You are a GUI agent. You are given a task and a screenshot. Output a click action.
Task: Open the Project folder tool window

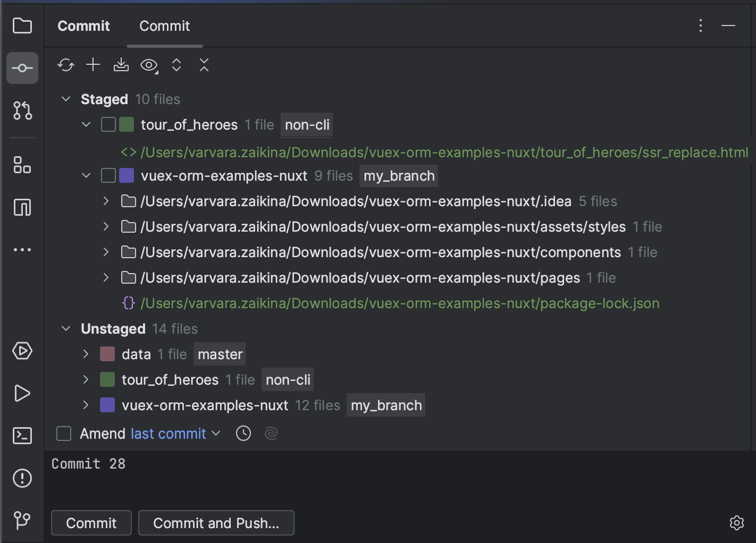[x=22, y=26]
